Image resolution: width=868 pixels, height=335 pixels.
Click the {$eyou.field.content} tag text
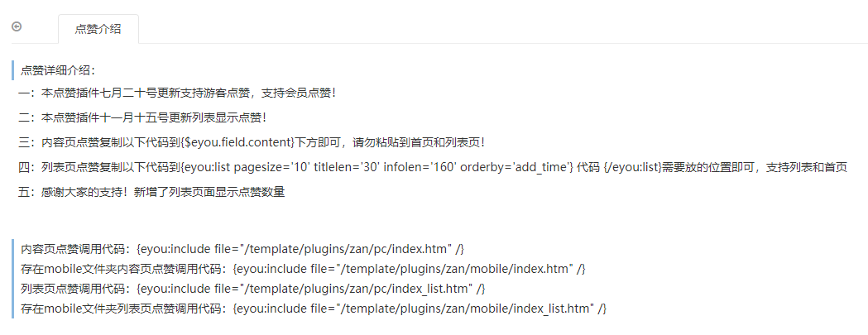(x=238, y=142)
